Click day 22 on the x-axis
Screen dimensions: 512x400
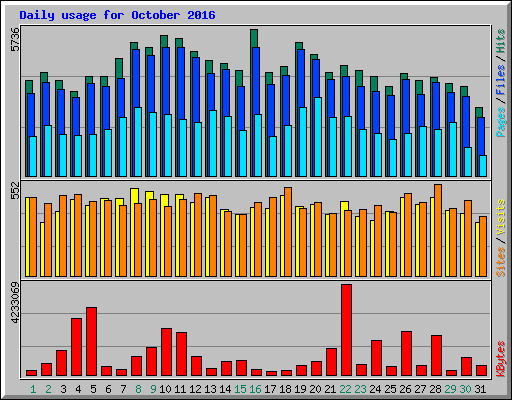point(345,389)
